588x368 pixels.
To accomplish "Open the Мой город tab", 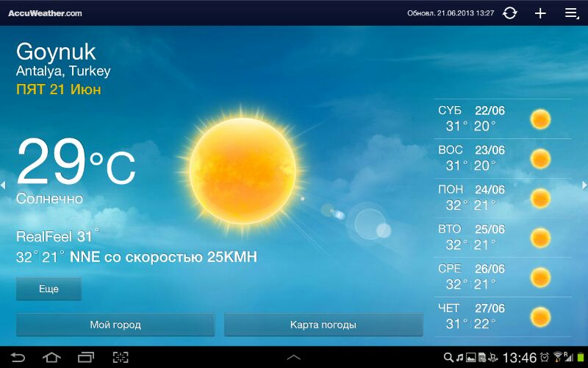I will 115,325.
